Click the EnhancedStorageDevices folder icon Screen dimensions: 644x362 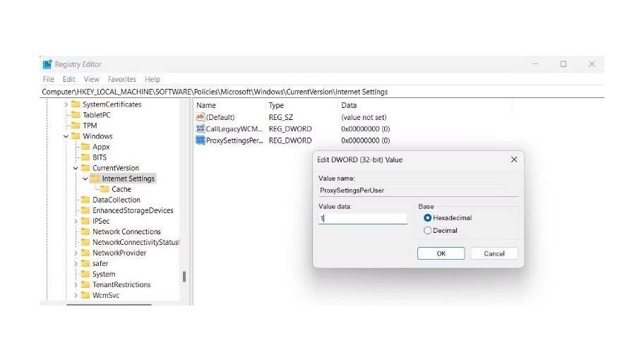85,210
